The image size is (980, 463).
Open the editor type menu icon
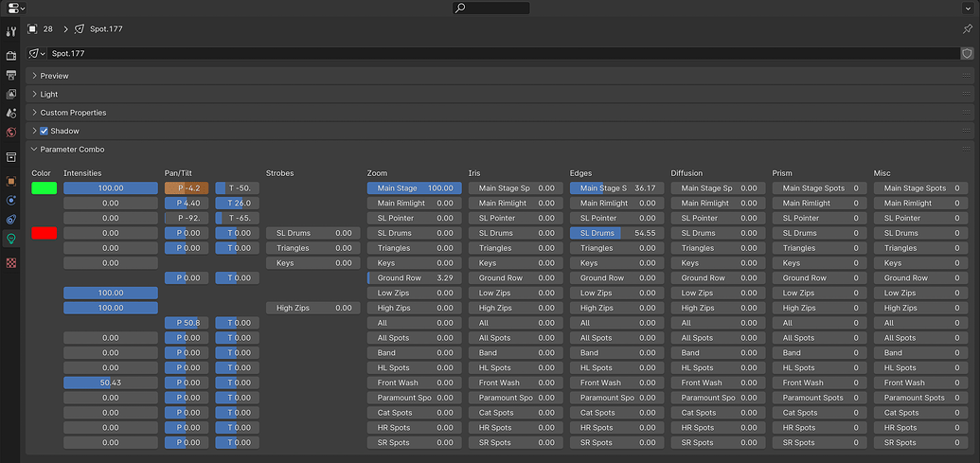pos(16,9)
